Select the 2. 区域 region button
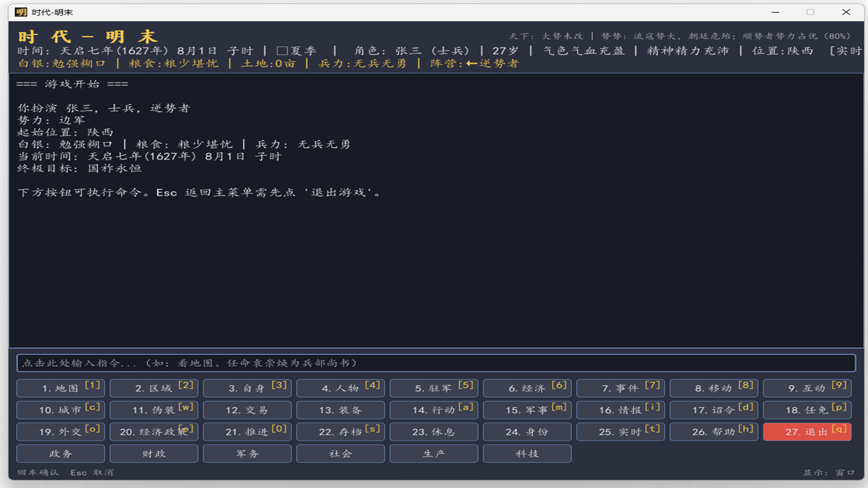Viewport: 868px width, 488px height. 154,388
